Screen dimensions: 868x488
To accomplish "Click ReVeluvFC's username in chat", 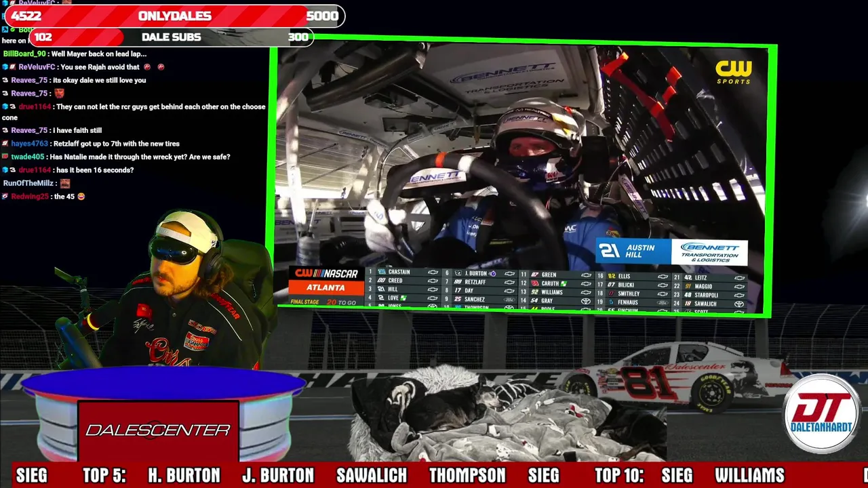I will point(37,67).
